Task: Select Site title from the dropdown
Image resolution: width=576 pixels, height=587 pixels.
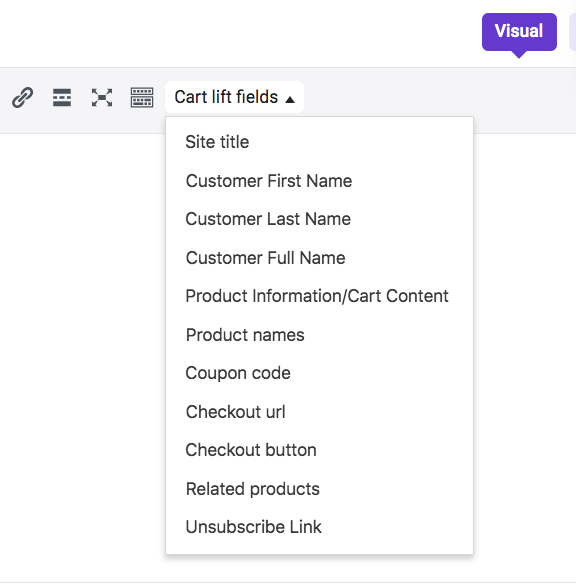Action: click(x=319, y=142)
